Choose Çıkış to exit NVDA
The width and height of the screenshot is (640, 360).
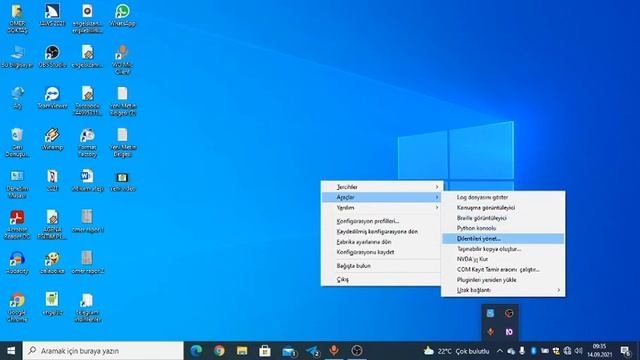click(x=382, y=279)
